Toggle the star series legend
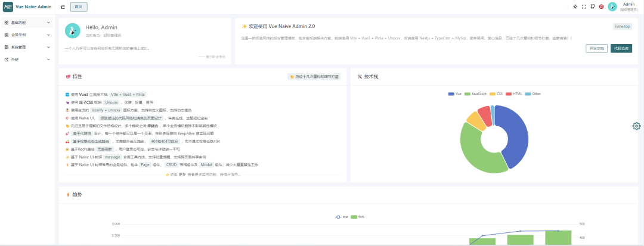Image resolution: width=644 pixels, height=246 pixels. click(x=342, y=216)
